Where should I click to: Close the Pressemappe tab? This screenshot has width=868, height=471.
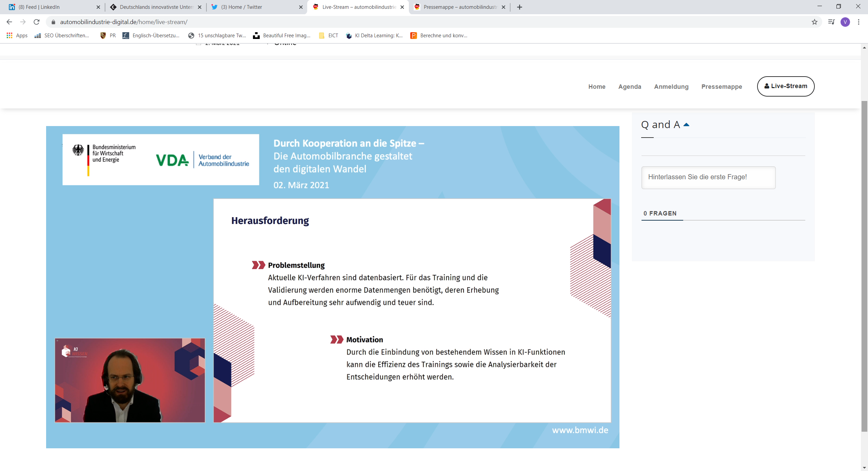(504, 7)
